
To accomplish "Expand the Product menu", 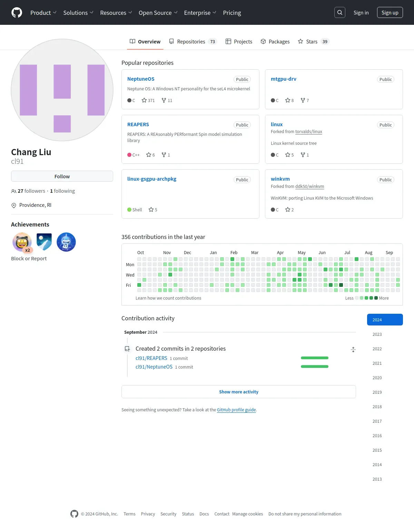I will (43, 13).
